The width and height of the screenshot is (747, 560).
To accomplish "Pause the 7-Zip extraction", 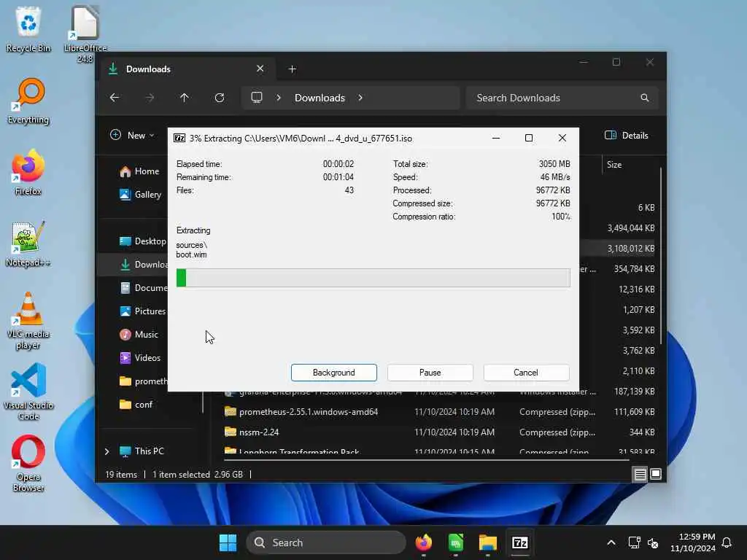I will pyautogui.click(x=430, y=373).
